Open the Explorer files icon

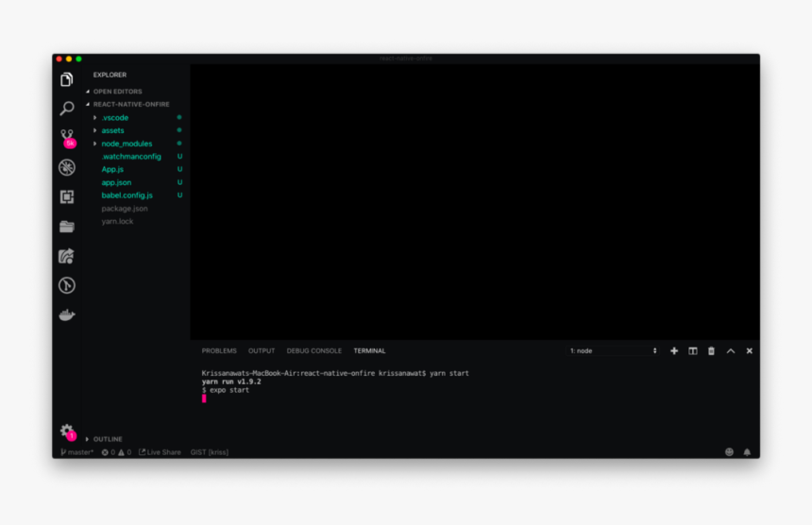coord(67,79)
